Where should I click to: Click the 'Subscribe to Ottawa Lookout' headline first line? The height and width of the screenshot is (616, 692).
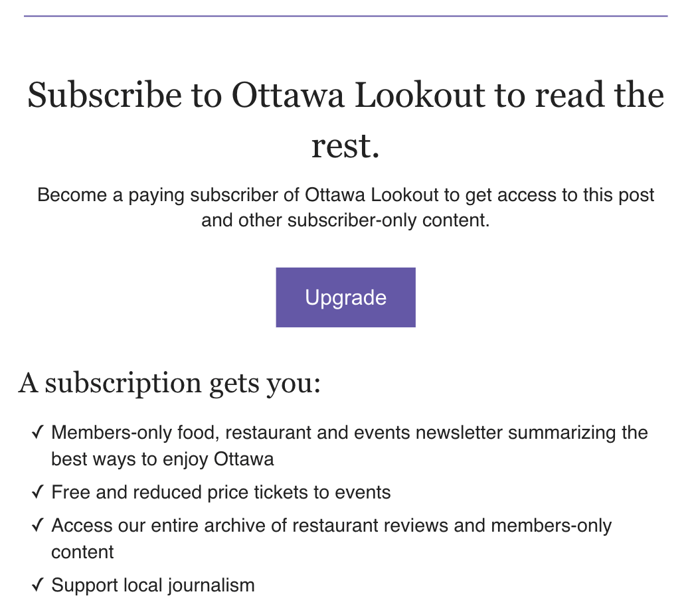(345, 95)
